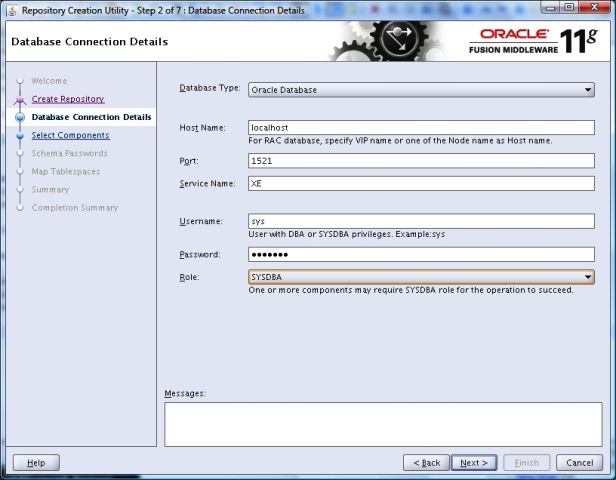Click the Map Tablespaces step label
The height and width of the screenshot is (480, 616).
(x=66, y=171)
